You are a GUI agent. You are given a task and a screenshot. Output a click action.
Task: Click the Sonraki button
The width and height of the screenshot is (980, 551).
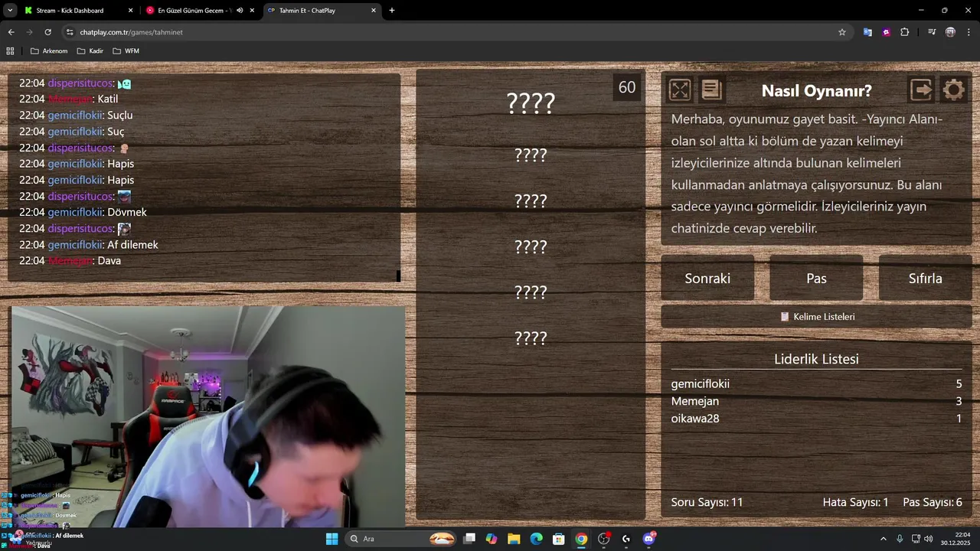707,278
